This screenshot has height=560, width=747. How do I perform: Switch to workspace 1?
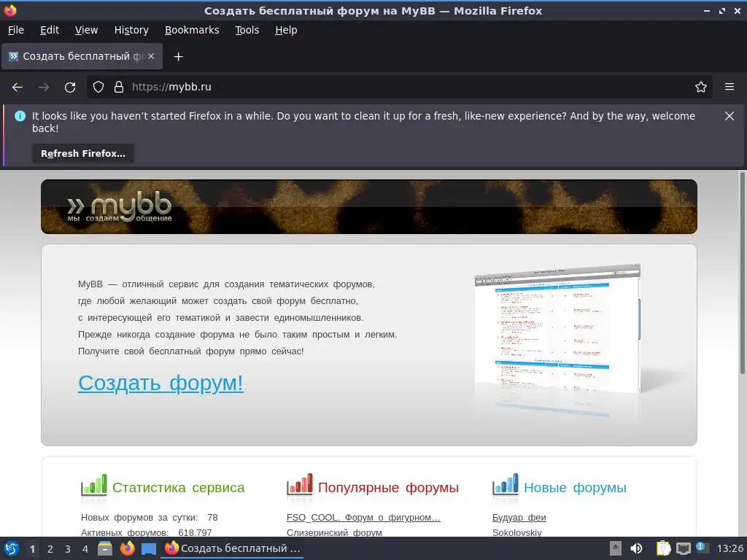point(32,549)
